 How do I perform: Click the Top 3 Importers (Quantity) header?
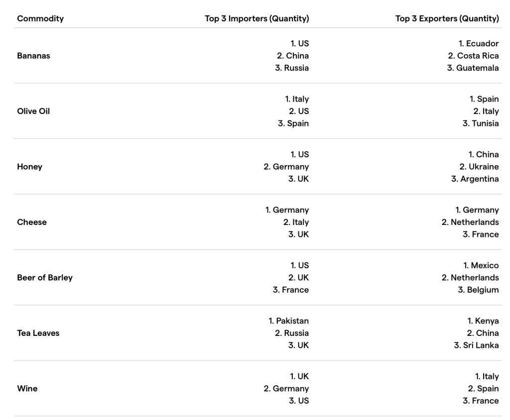coord(256,19)
